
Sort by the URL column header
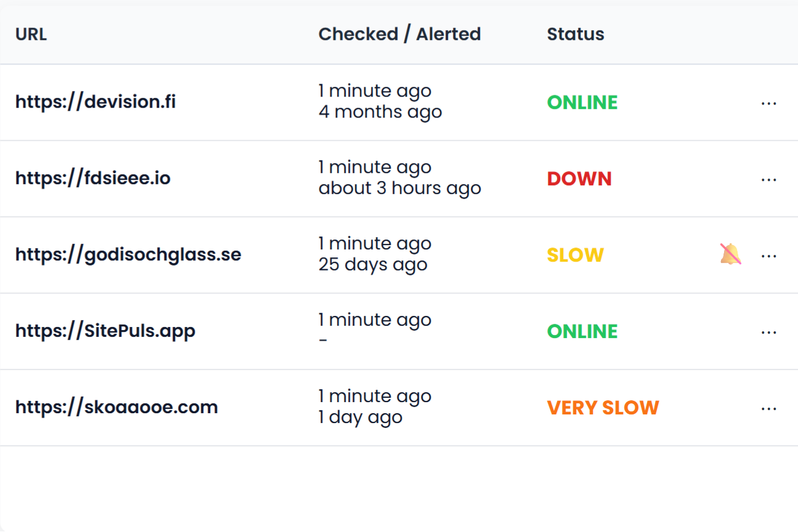point(31,34)
